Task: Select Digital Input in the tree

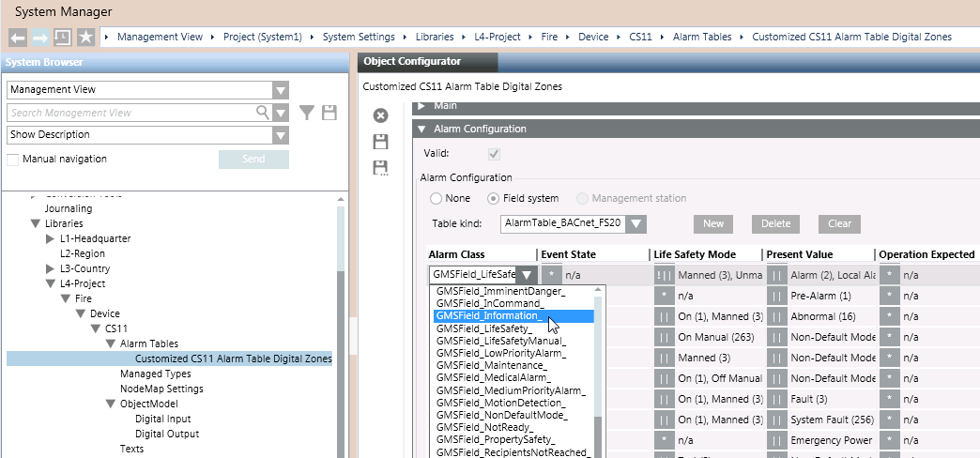Action: [x=162, y=419]
